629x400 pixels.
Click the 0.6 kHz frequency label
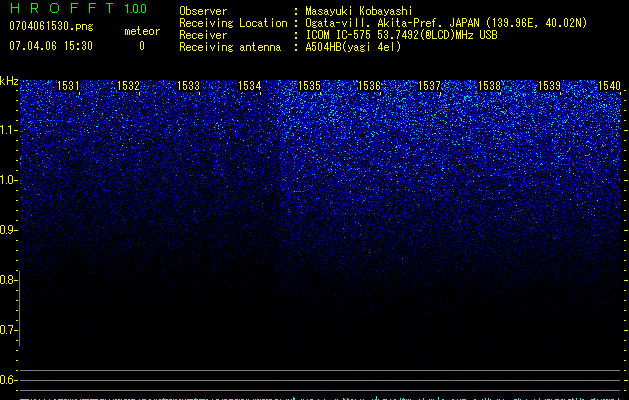[x=8, y=380]
